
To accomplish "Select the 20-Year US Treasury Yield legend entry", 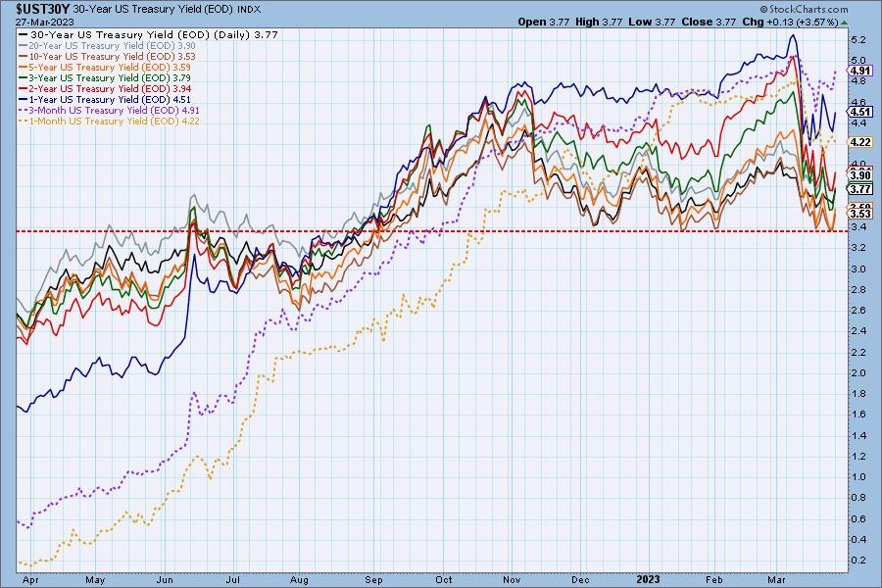I will (x=108, y=46).
